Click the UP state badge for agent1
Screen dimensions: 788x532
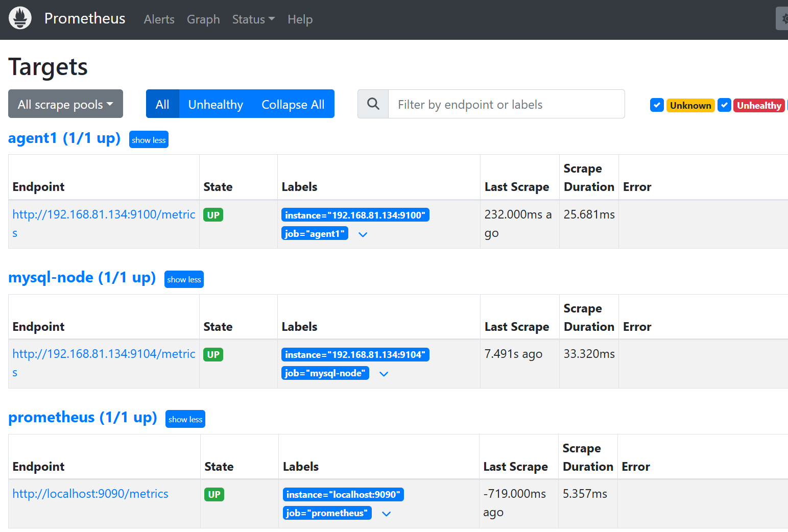[213, 215]
